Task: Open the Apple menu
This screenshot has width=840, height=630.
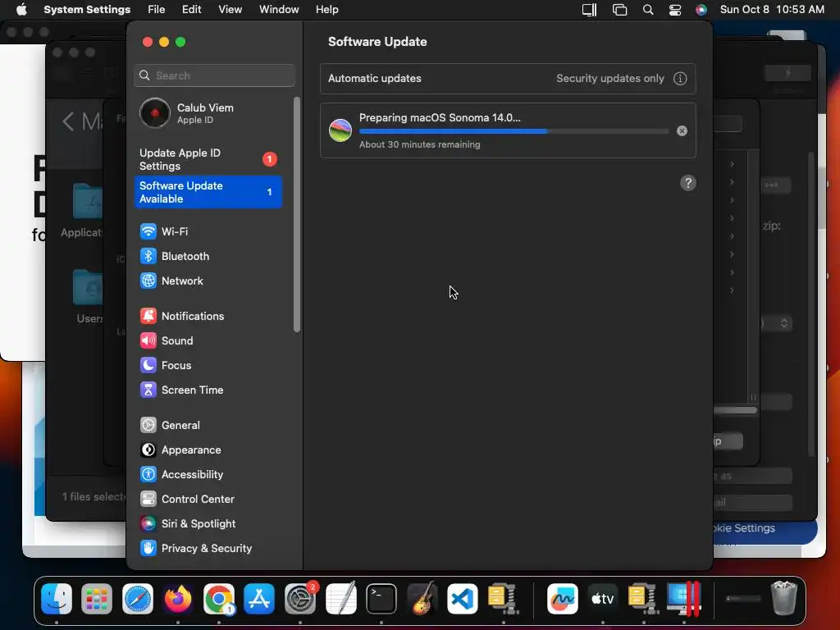Action: (21, 10)
